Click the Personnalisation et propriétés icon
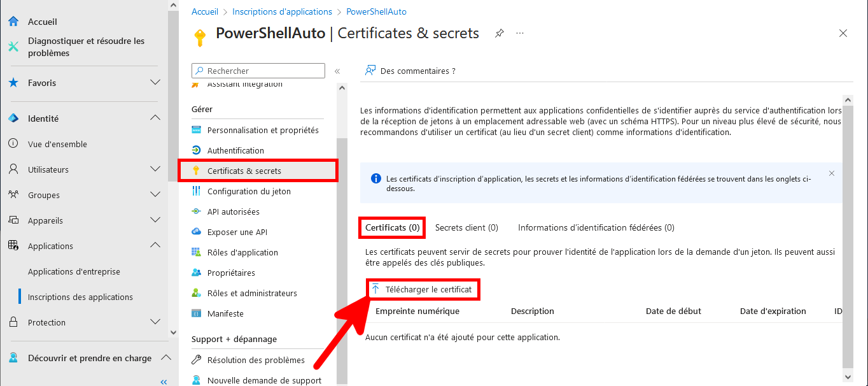 click(197, 129)
